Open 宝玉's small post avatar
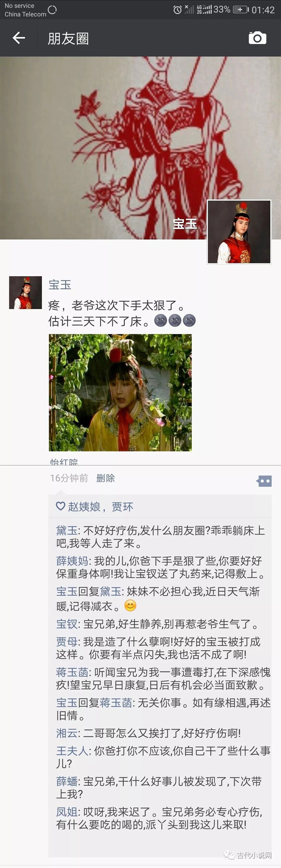Screen dimensions: 281x868 pos(25,292)
